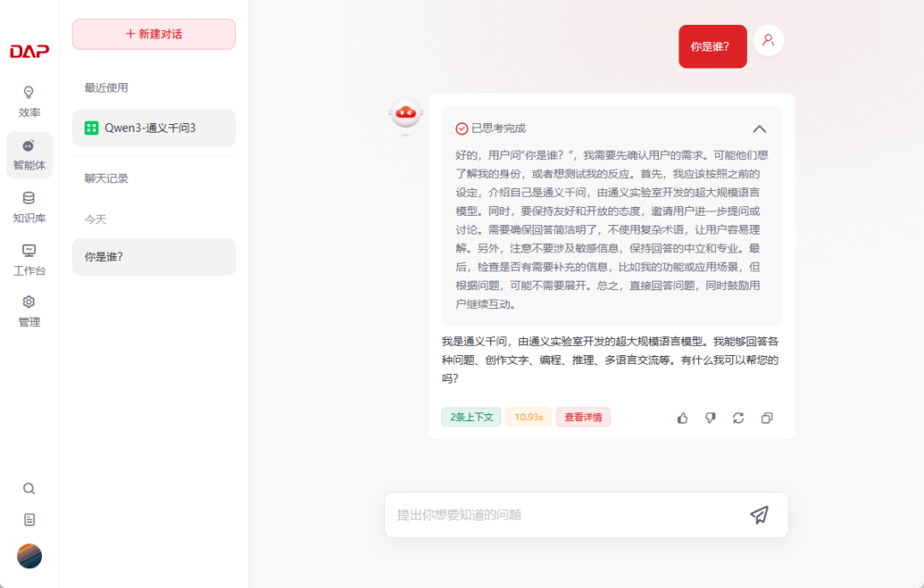Start a new chat with 新建对话

pyautogui.click(x=154, y=34)
